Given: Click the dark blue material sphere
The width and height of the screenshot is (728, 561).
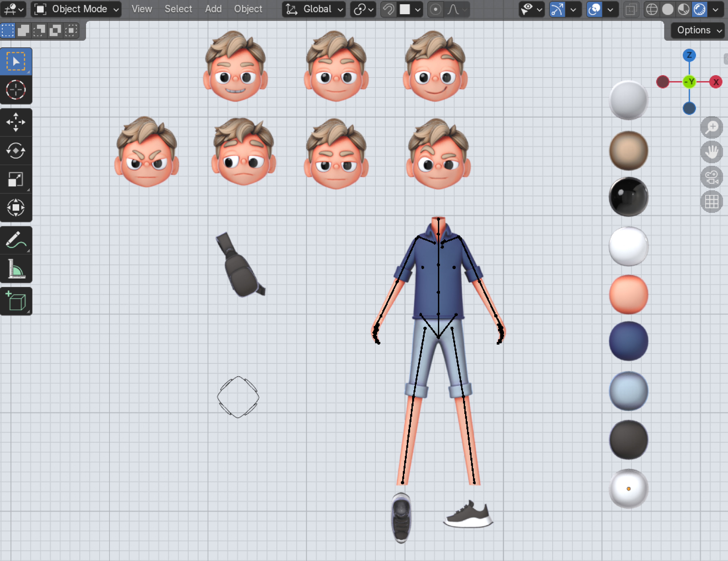Looking at the screenshot, I should (x=628, y=341).
